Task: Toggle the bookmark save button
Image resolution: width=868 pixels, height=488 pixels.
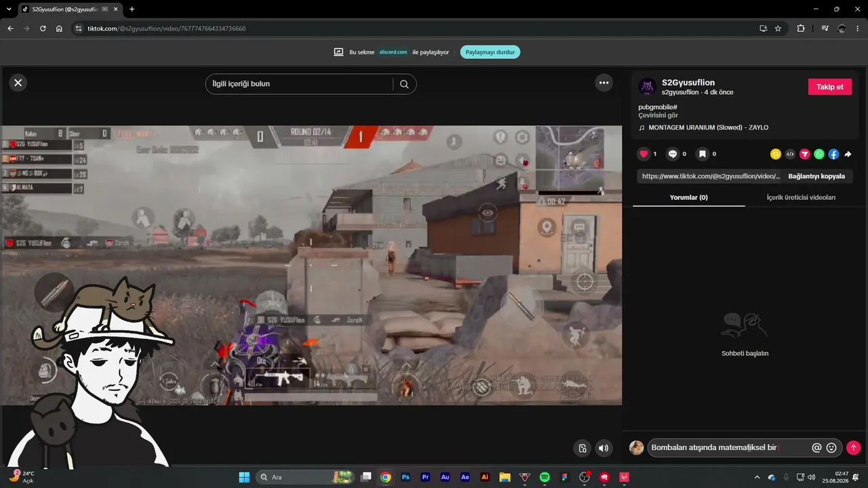Action: tap(703, 154)
